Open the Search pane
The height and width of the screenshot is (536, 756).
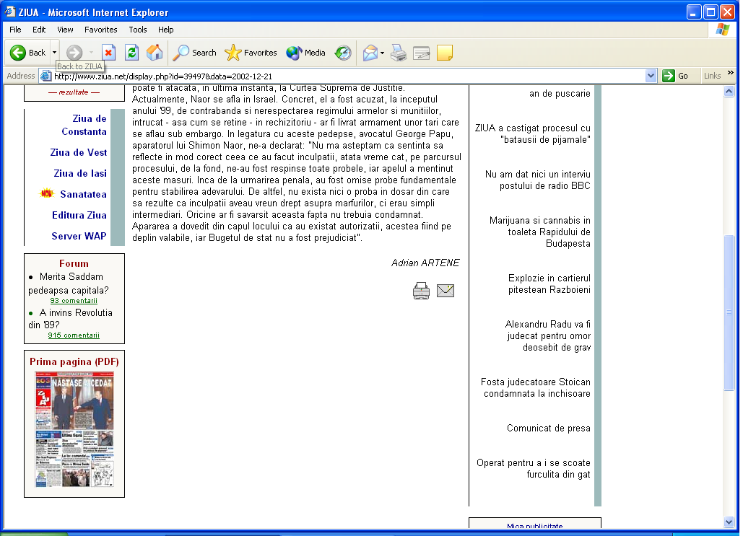(x=194, y=53)
